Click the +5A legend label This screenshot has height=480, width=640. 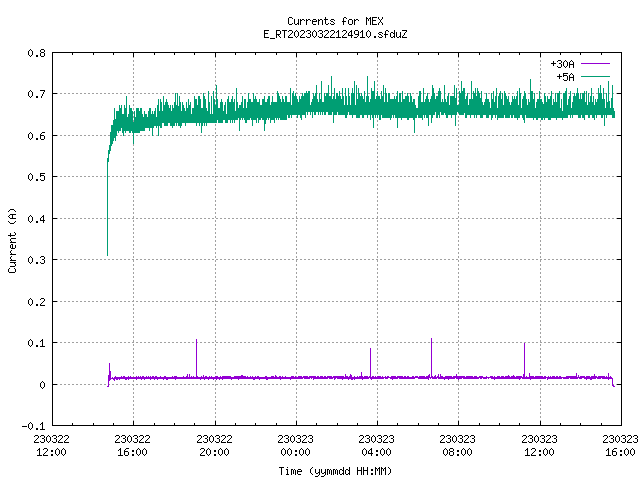point(565,77)
